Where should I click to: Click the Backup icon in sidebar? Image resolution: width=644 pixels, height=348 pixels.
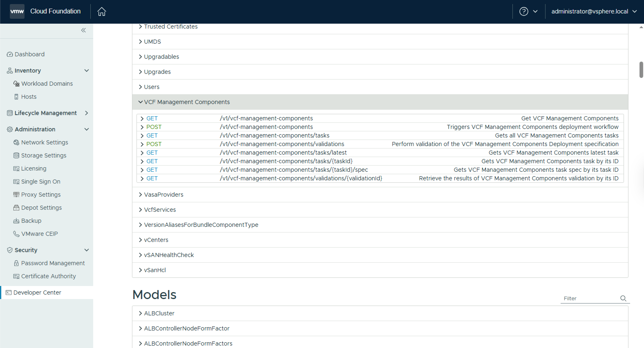coord(16,221)
